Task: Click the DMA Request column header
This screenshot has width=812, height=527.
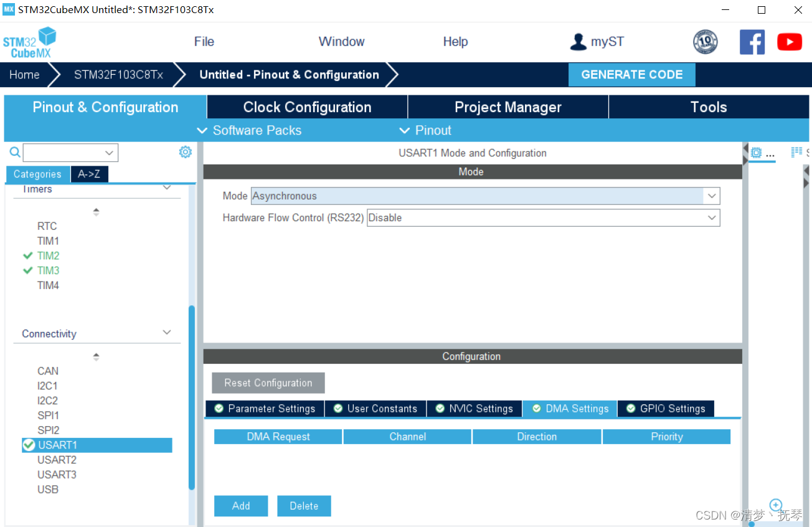Action: [278, 437]
